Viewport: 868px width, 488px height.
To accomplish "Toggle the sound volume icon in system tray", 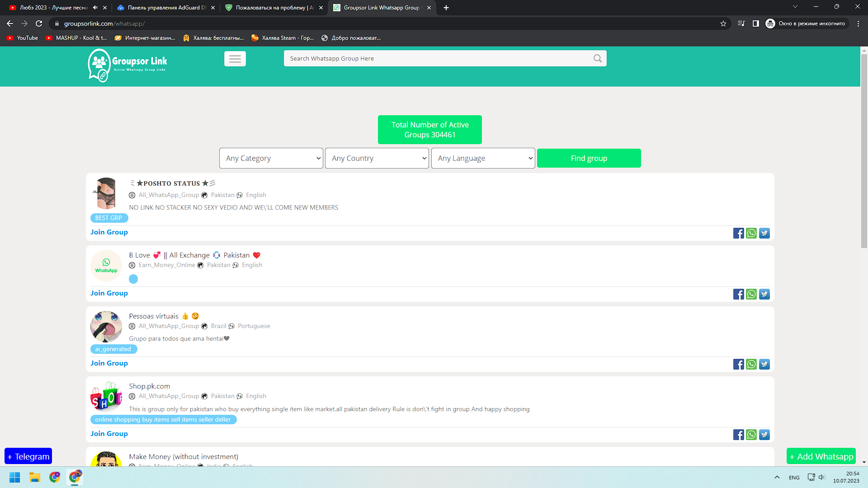I will pos(821,477).
